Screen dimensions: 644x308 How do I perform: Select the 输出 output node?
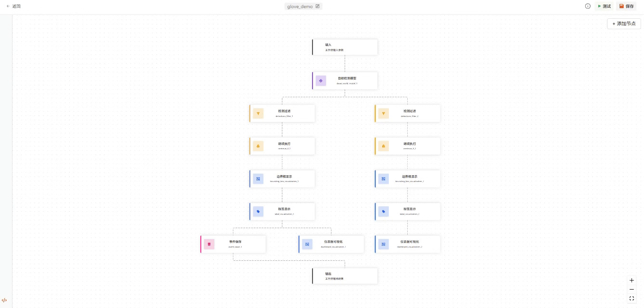click(345, 276)
